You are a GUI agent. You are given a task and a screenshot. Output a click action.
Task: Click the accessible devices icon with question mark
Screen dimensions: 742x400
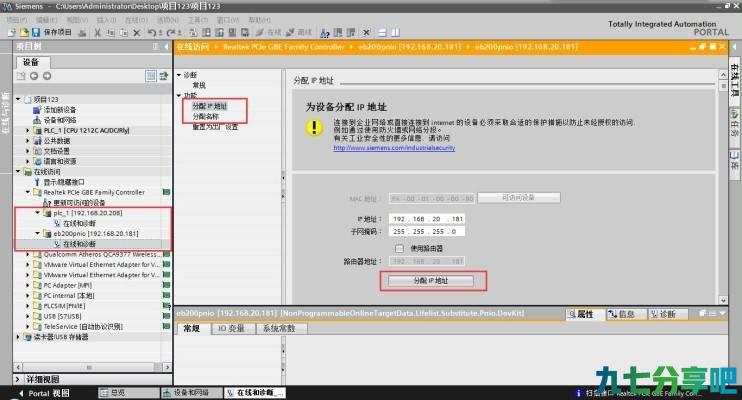(x=325, y=33)
